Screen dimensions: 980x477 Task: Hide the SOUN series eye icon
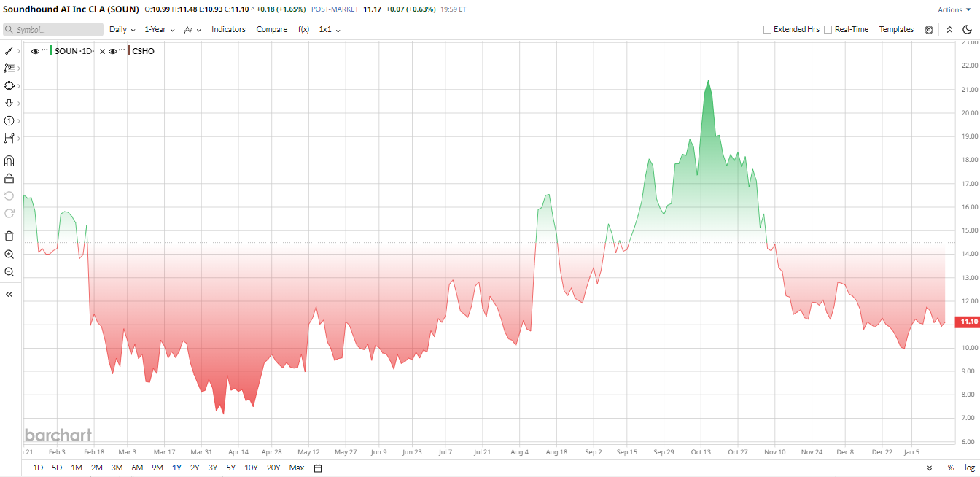35,51
